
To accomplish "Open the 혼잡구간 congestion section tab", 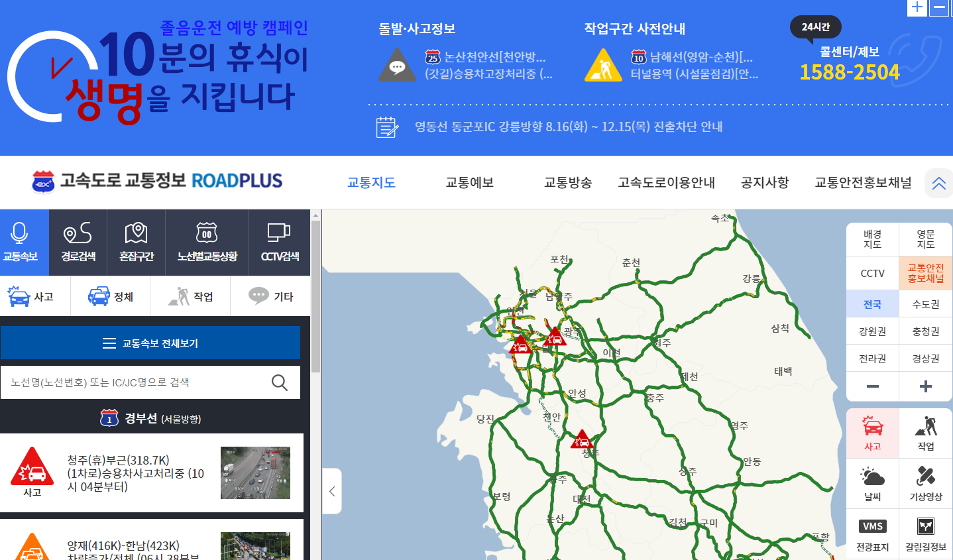I will (x=136, y=243).
